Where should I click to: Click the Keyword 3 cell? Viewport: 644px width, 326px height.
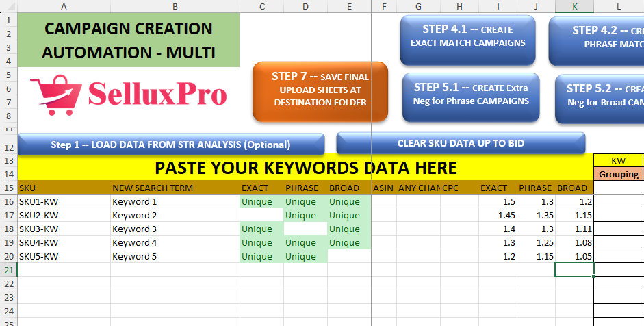[175, 229]
